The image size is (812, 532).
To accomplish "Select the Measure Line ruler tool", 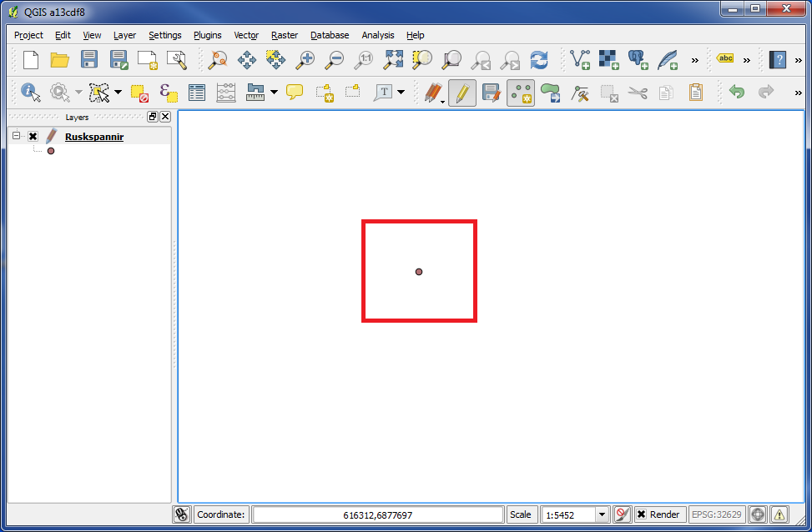I will pos(255,93).
